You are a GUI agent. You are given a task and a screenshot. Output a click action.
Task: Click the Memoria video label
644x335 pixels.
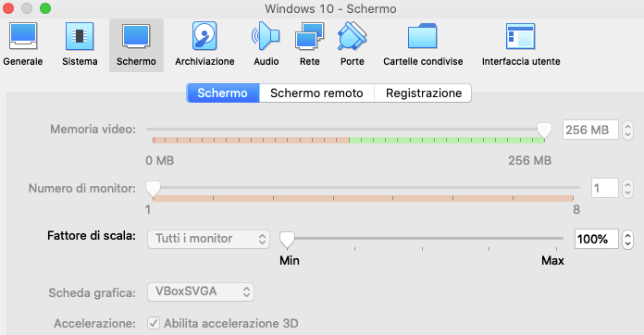93,130
